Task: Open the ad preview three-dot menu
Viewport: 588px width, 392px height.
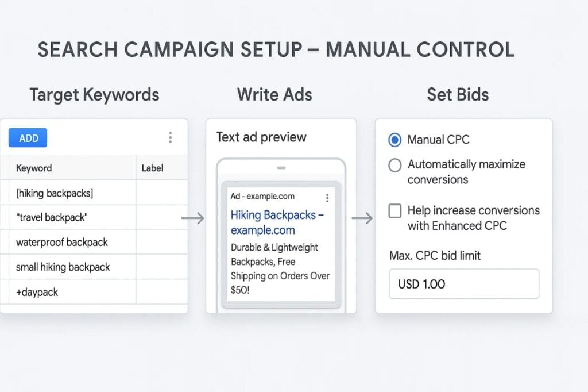Action: tap(327, 198)
